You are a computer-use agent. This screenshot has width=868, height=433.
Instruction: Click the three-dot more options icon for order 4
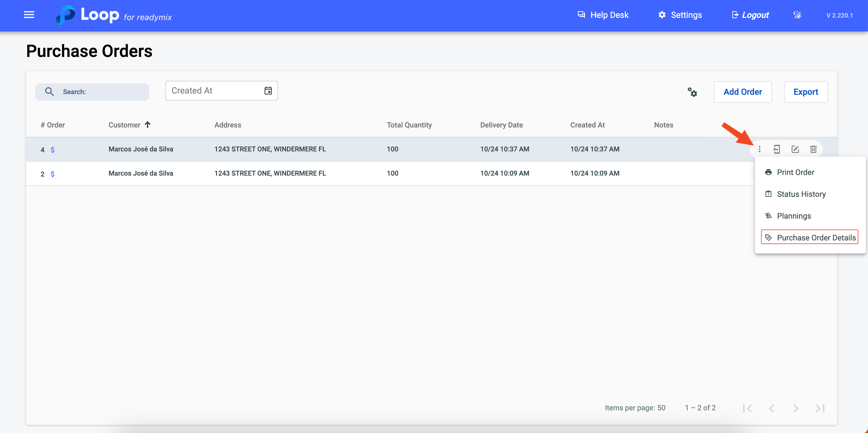coord(759,149)
